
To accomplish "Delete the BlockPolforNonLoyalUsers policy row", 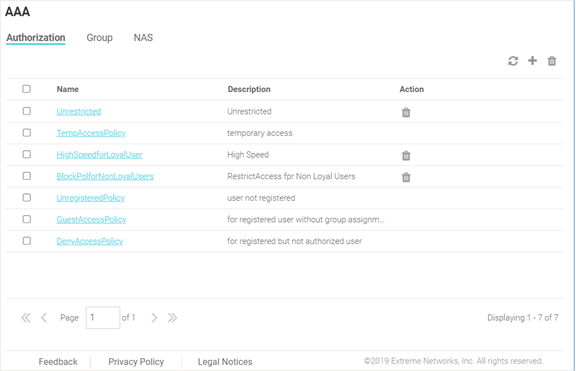I will (x=406, y=177).
